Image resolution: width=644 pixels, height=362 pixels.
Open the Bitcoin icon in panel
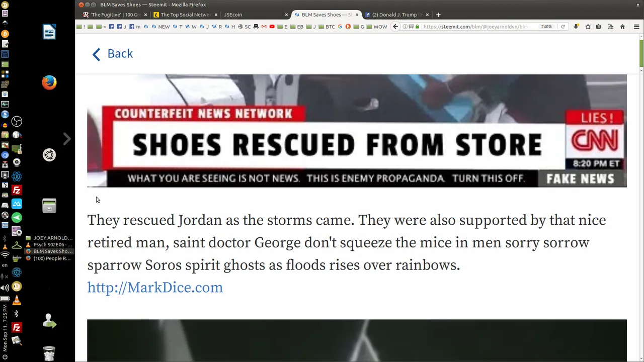(5, 34)
